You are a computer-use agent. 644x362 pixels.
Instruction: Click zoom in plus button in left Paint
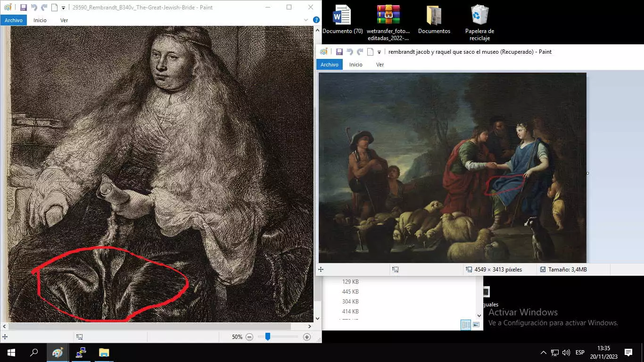tap(307, 337)
